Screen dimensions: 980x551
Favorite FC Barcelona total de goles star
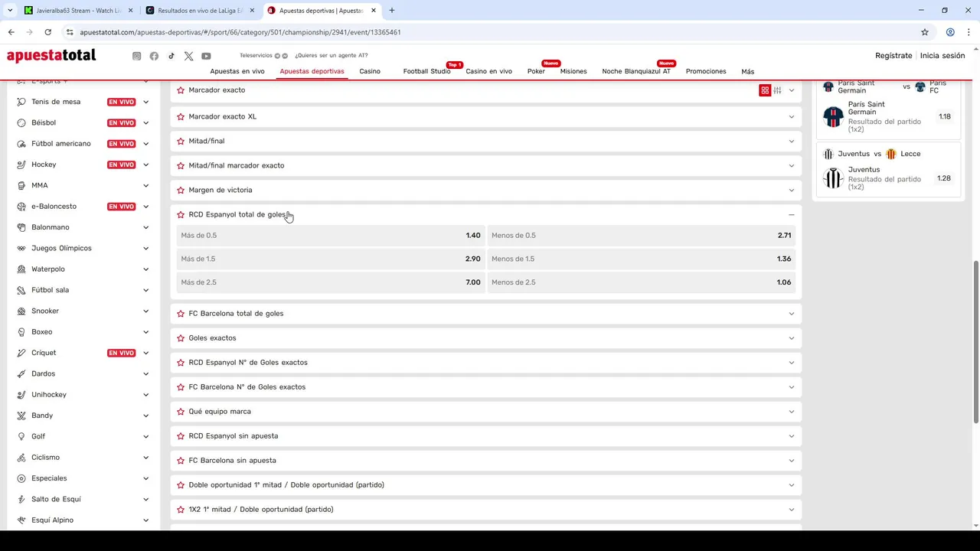pos(181,313)
